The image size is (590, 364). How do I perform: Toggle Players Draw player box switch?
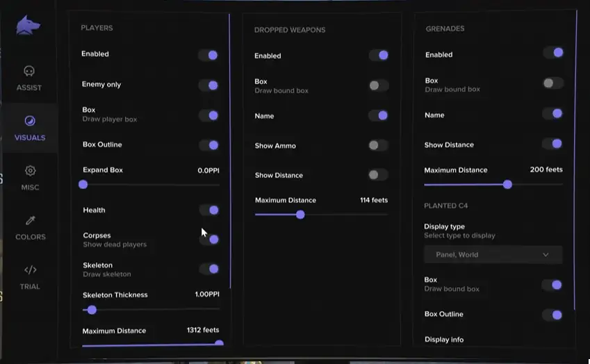(x=209, y=115)
